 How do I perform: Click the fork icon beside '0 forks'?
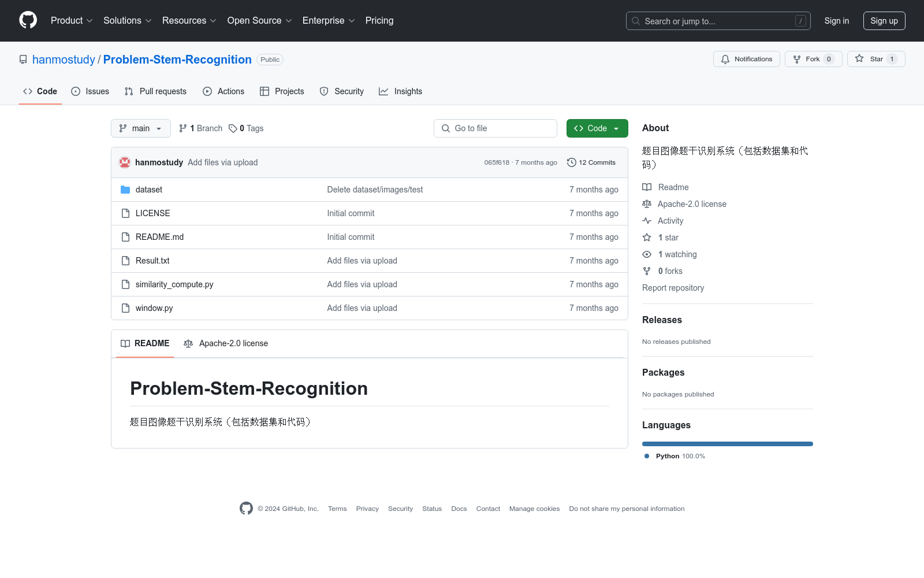647,271
